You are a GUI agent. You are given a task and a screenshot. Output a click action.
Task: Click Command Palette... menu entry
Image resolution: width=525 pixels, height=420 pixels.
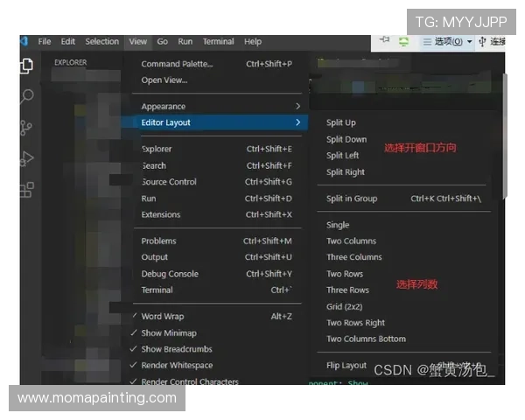tap(177, 64)
